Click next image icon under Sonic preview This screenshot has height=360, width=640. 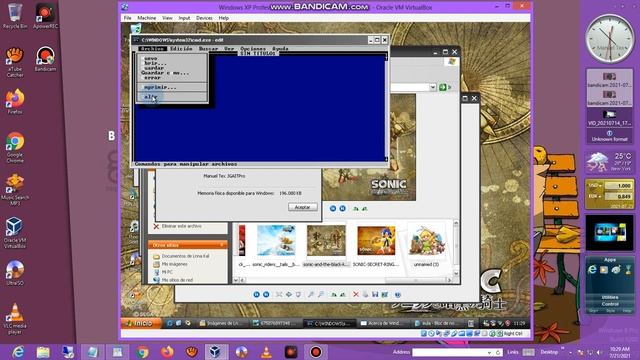[x=342, y=209]
